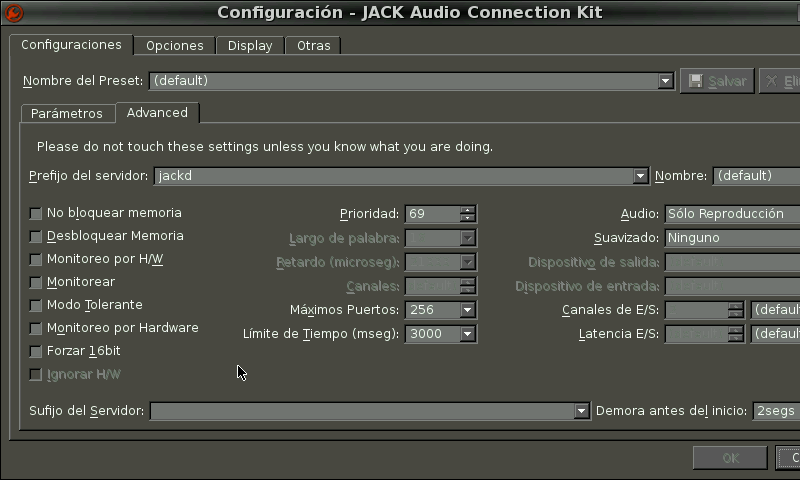Switch to the Configuraciones tab
Screen dimensions: 800x480
(71, 45)
